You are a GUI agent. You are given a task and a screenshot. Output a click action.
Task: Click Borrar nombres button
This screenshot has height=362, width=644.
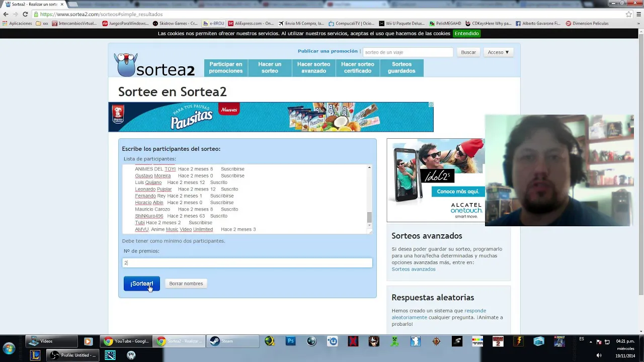pyautogui.click(x=186, y=284)
